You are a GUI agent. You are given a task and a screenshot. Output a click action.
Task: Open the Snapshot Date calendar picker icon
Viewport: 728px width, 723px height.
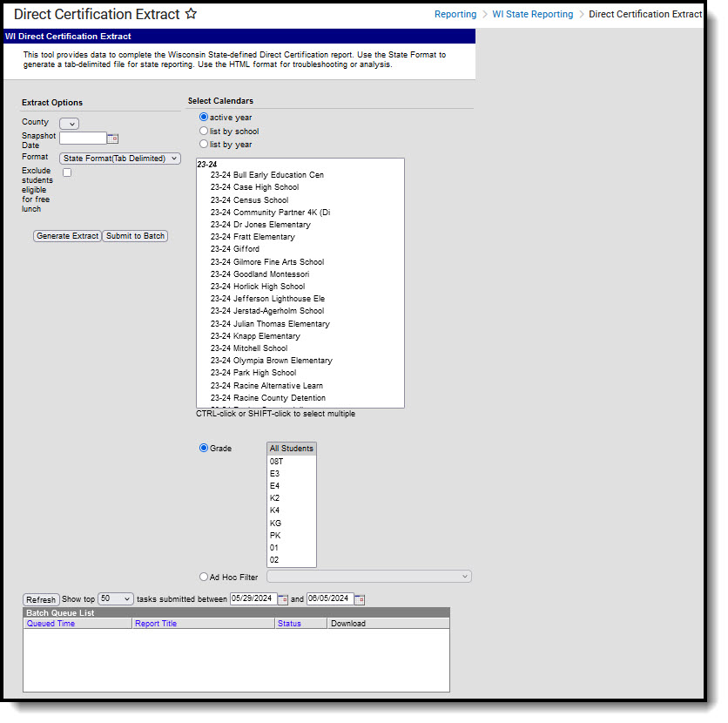click(x=113, y=139)
